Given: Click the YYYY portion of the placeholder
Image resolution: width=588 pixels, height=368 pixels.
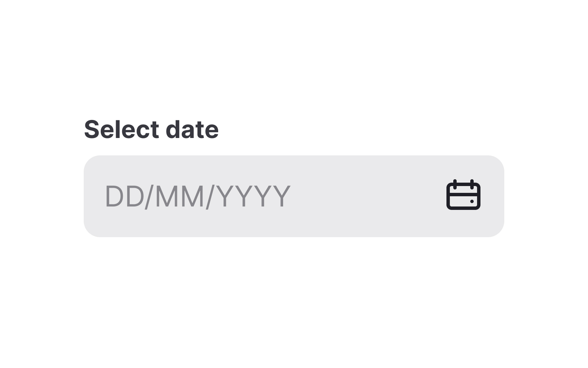Looking at the screenshot, I should click(x=254, y=195).
